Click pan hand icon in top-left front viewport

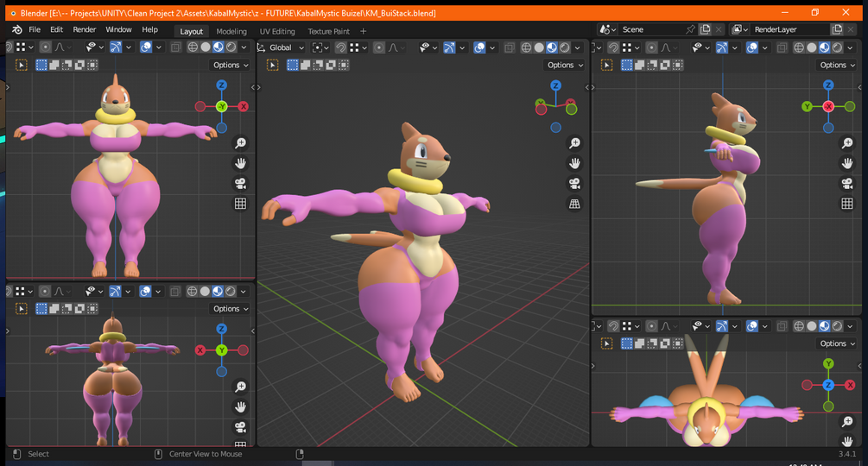240,164
